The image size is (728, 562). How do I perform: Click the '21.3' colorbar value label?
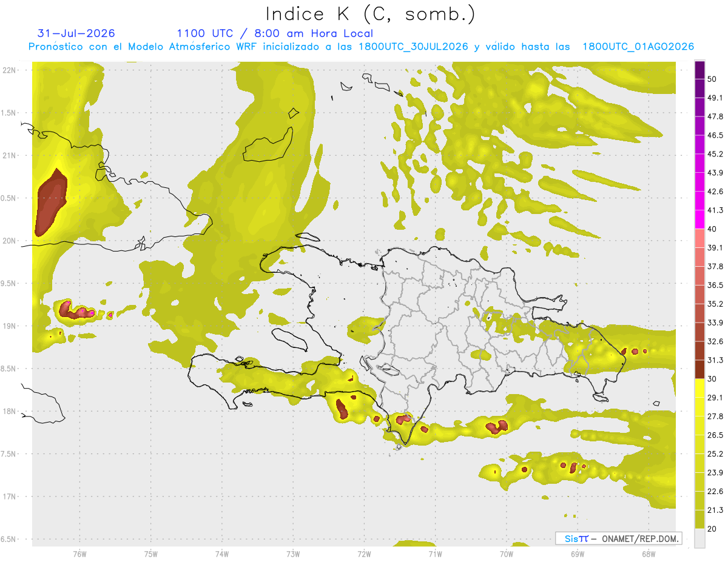coord(715,510)
